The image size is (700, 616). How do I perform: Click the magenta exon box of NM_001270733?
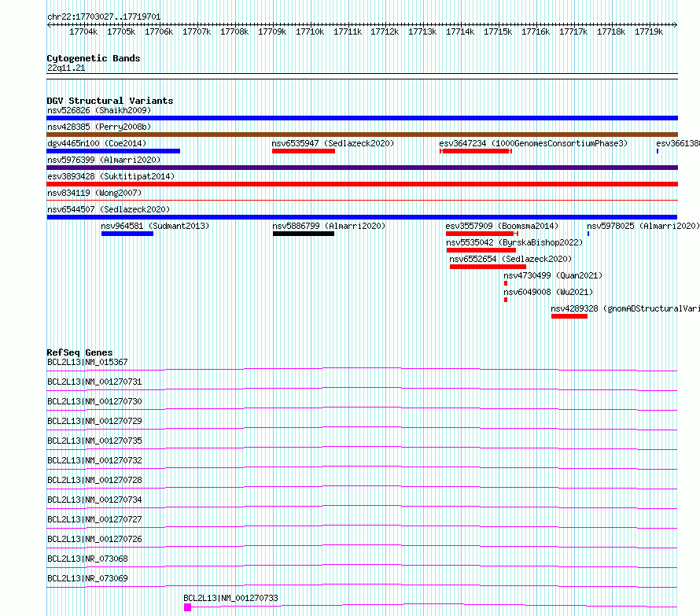[x=187, y=607]
